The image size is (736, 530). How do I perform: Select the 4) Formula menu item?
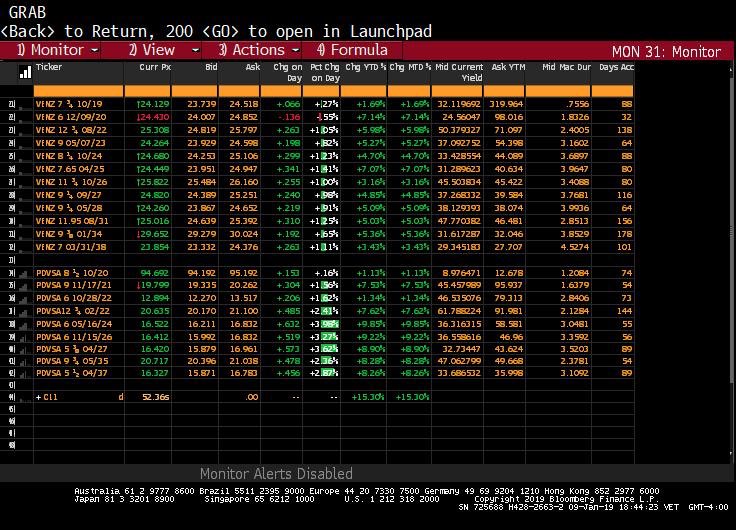[352, 50]
